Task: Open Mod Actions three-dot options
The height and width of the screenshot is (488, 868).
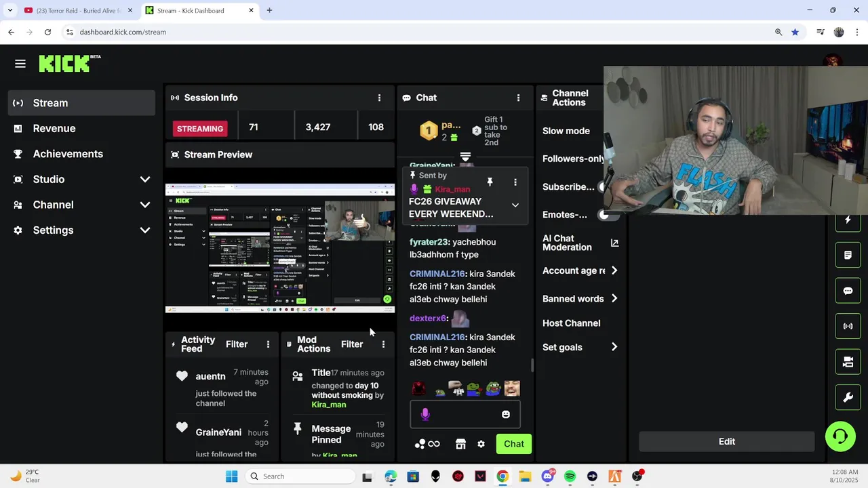Action: tap(383, 344)
